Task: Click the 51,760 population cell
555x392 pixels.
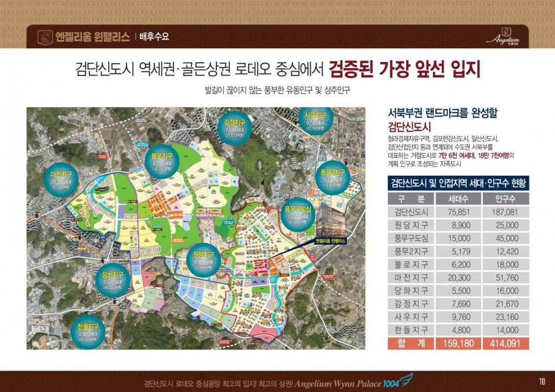Action: [x=506, y=277]
